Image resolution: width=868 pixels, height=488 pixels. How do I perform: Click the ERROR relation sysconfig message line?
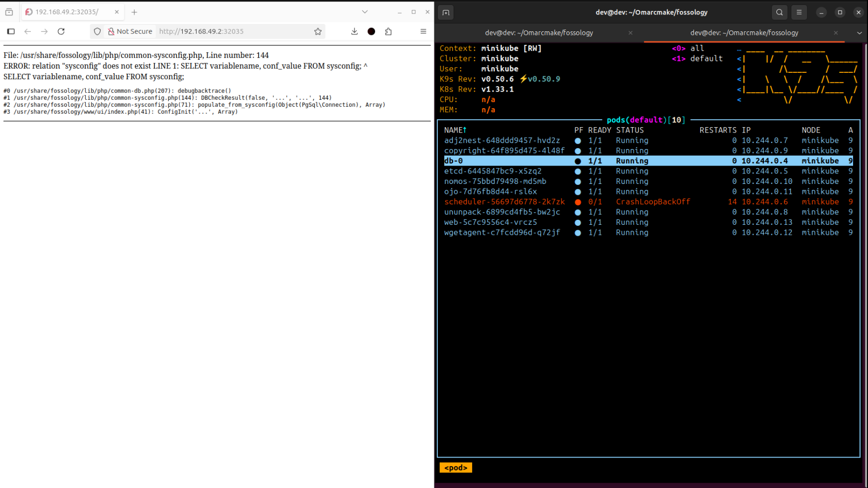(x=185, y=66)
